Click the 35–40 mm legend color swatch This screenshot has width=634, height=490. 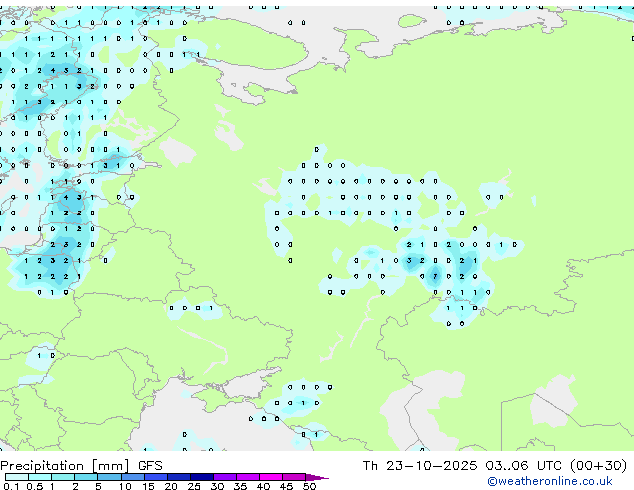(x=248, y=477)
